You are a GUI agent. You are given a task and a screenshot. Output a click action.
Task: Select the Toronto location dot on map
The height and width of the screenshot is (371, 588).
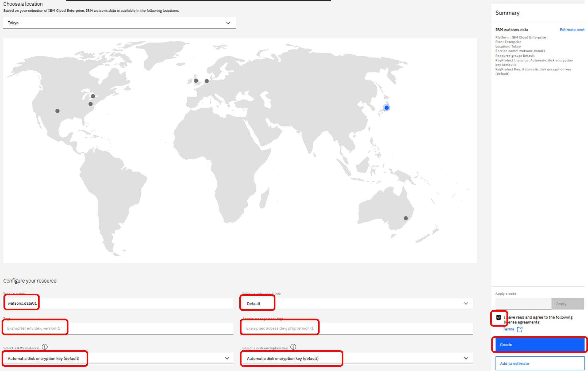[x=93, y=96]
